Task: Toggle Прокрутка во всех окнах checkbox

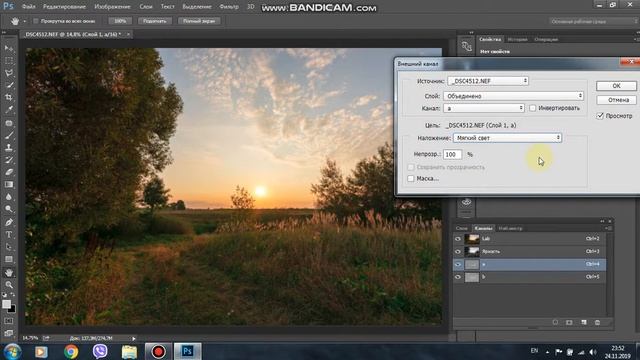Action: click(36, 21)
